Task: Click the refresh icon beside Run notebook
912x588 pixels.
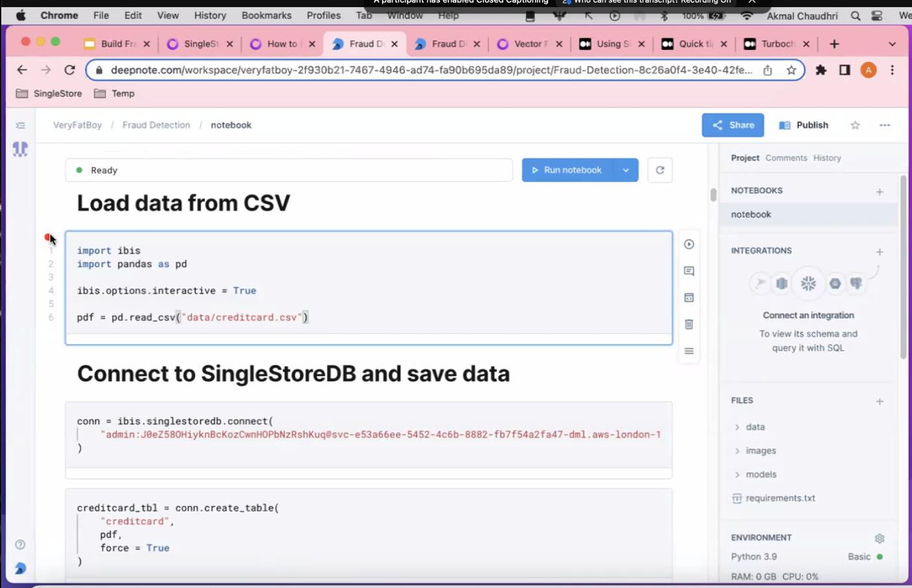Action: point(660,170)
